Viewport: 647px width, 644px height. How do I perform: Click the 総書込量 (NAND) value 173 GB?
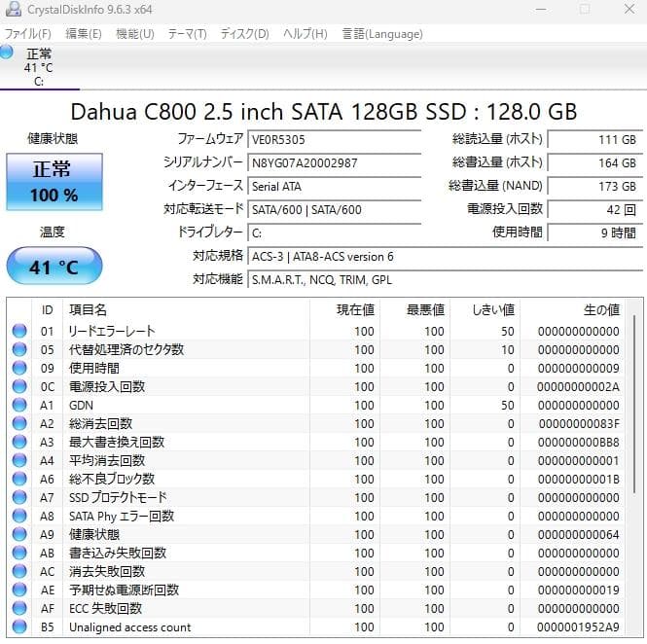click(x=595, y=186)
